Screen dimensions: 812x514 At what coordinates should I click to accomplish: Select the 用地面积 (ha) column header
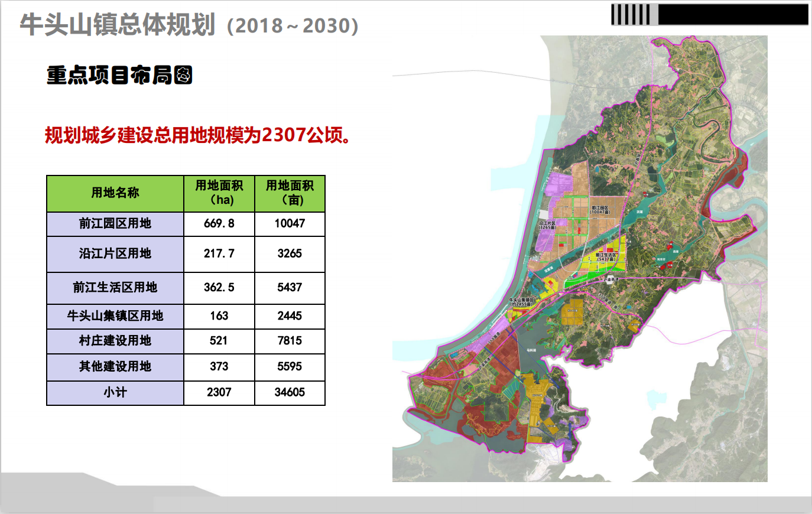point(219,193)
